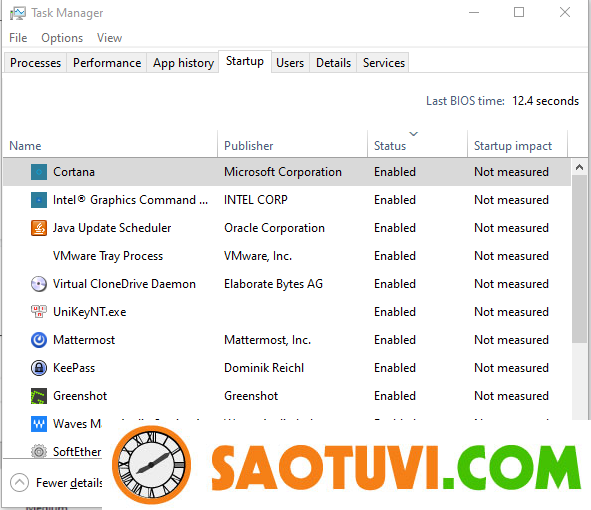Open the File menu

[x=18, y=38]
